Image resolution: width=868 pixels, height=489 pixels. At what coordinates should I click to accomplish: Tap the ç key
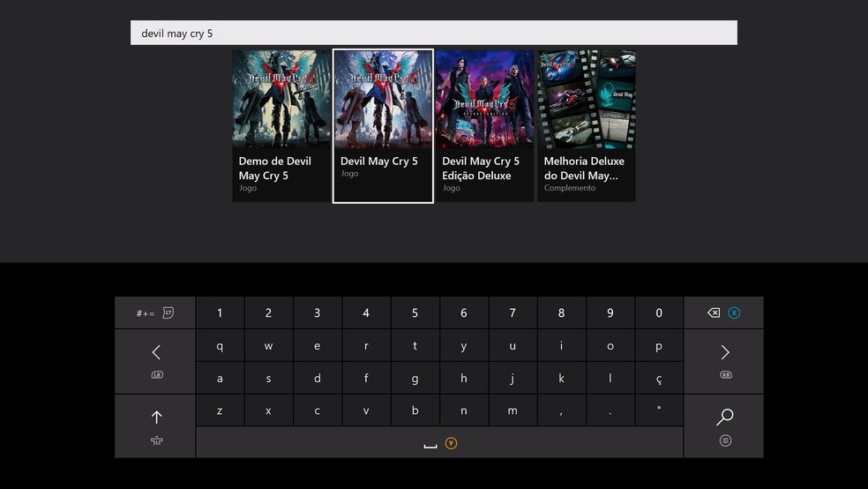pos(659,379)
